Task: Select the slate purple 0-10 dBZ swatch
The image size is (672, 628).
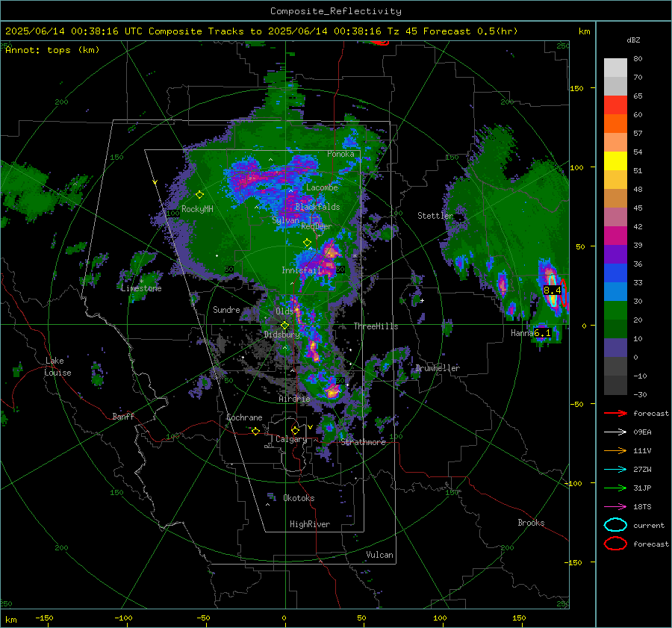Action: [615, 348]
